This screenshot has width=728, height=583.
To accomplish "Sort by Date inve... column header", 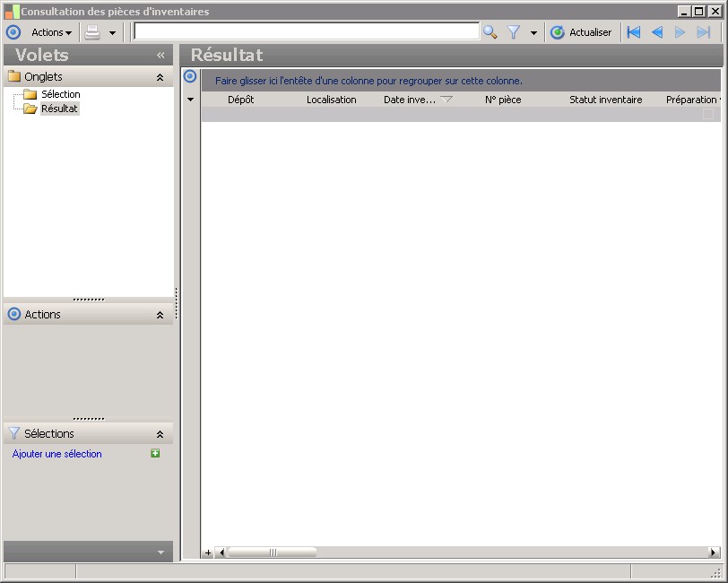I will [x=410, y=100].
